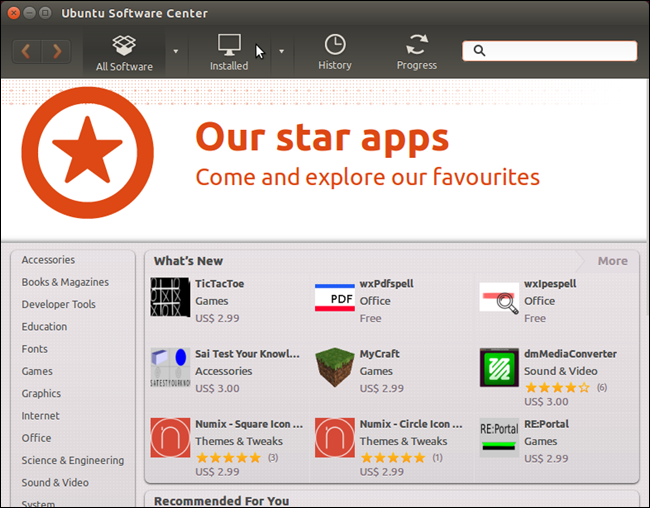Screen dimensions: 650x508
Task: Open the RE:Portal app title
Action: pos(546,424)
